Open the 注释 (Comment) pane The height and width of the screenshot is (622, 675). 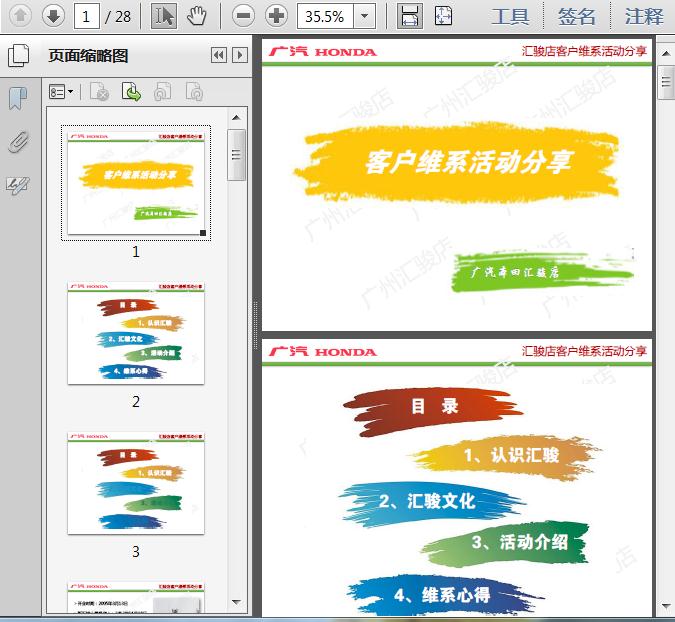pos(643,16)
